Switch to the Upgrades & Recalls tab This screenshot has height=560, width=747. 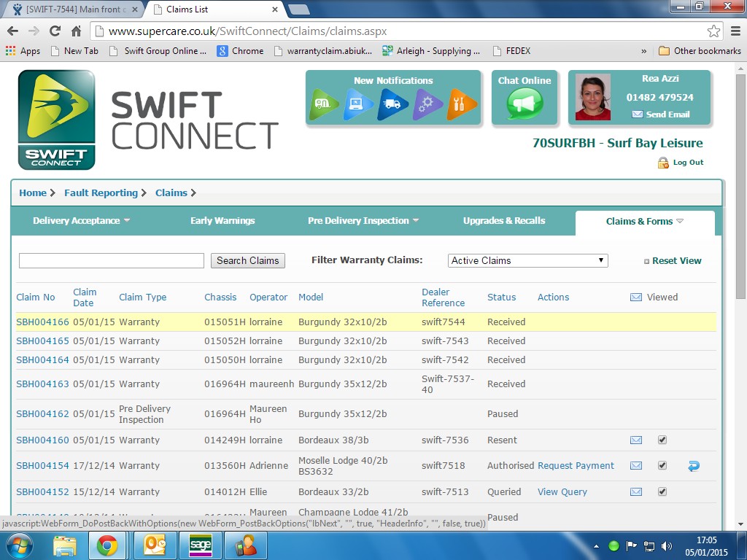coord(504,221)
